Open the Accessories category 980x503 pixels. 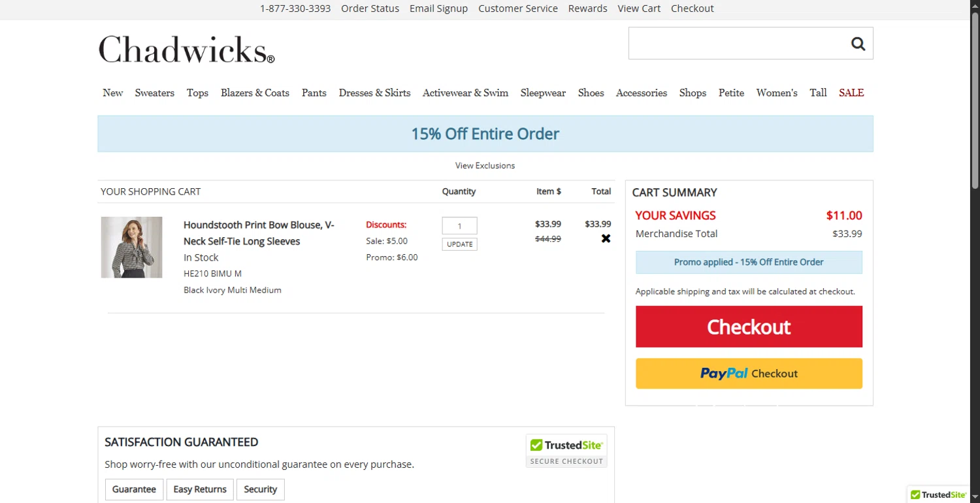(642, 93)
